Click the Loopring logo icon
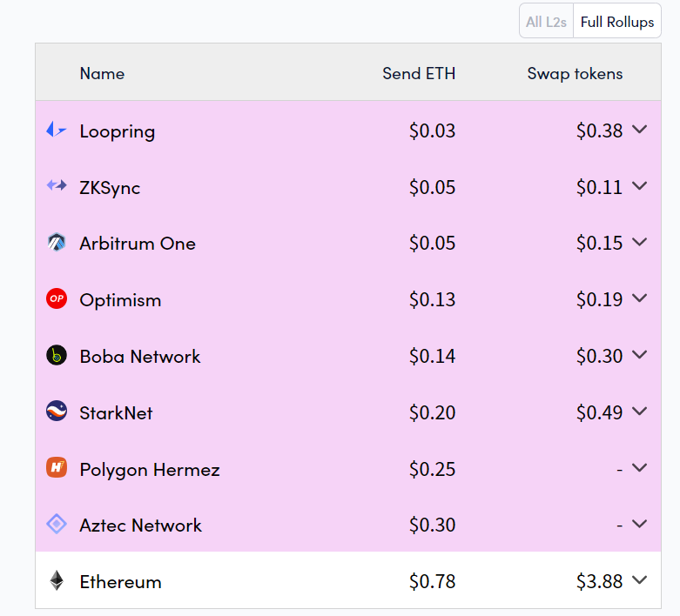This screenshot has height=616, width=680. point(57,129)
